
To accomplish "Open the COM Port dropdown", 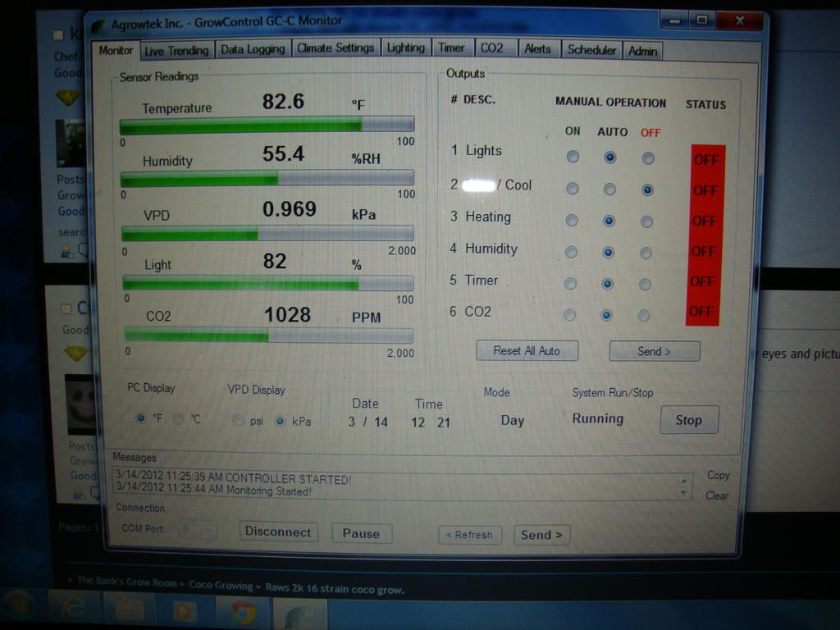I will point(198,529).
